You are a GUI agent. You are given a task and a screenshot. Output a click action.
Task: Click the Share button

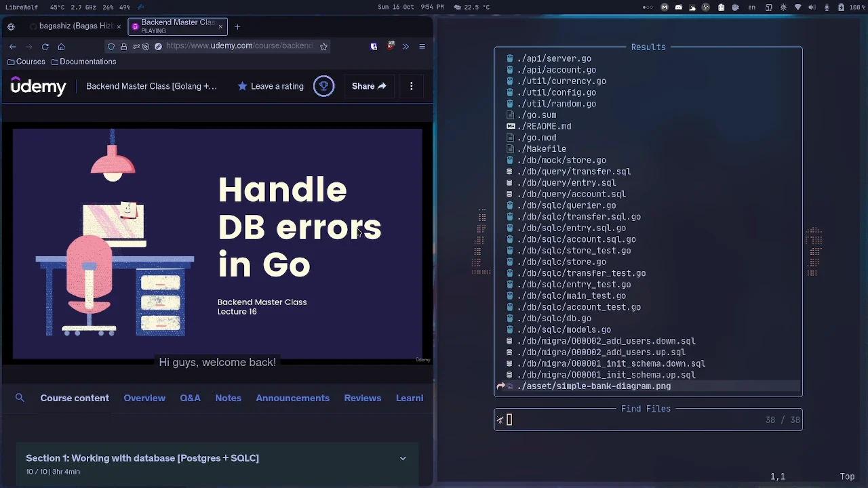[369, 86]
